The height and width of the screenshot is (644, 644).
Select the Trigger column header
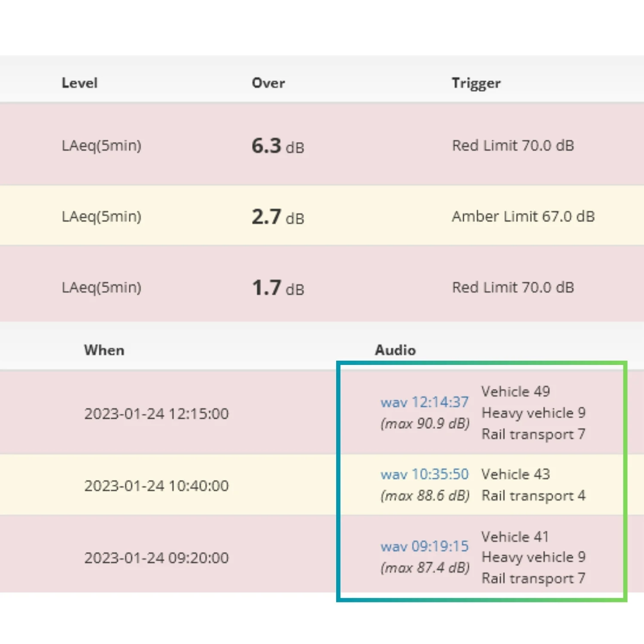pyautogui.click(x=476, y=83)
